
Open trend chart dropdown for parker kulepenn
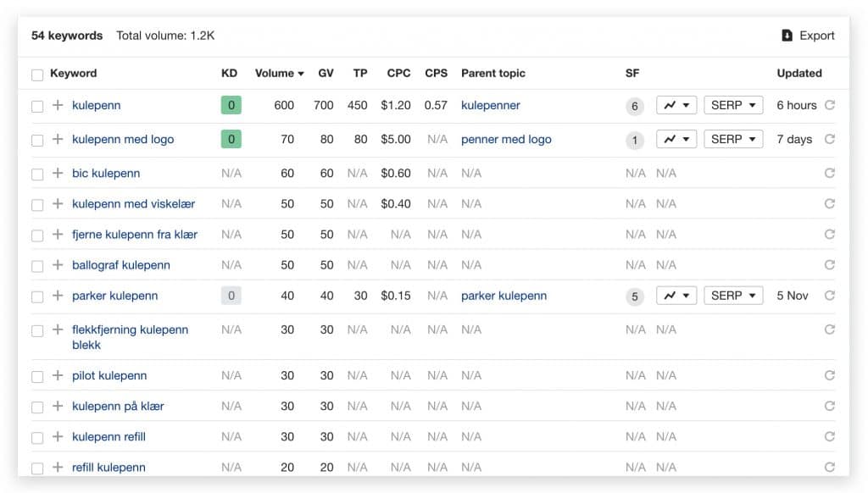676,296
